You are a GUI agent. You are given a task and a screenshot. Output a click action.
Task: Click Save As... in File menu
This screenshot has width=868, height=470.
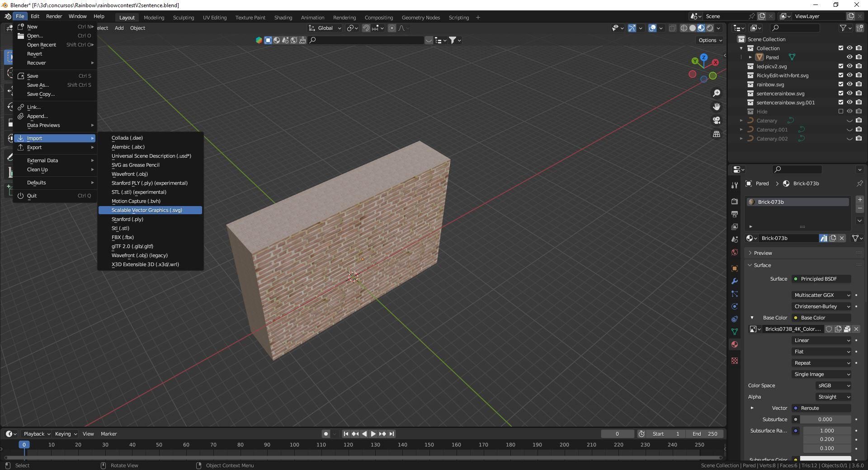pyautogui.click(x=38, y=85)
